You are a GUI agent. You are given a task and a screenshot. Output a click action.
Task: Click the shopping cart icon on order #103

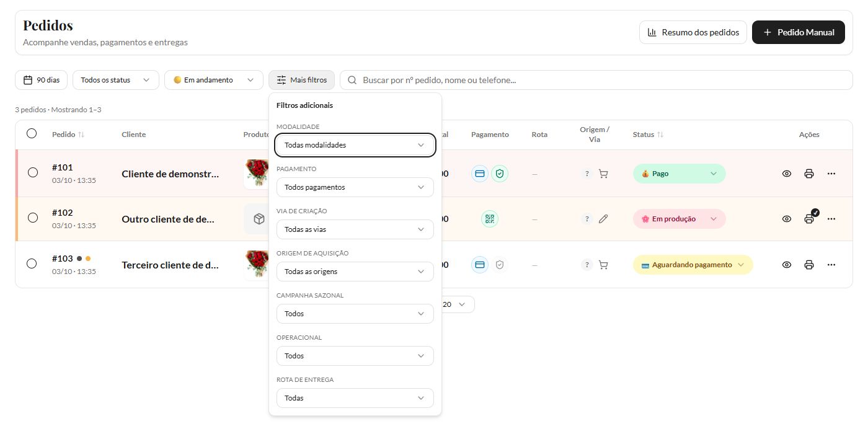point(603,265)
